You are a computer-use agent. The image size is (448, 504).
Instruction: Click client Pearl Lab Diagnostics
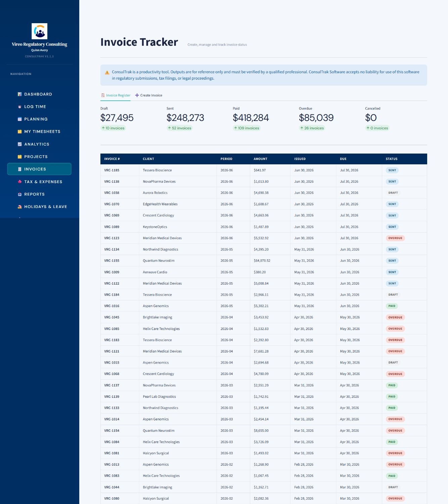(x=159, y=397)
